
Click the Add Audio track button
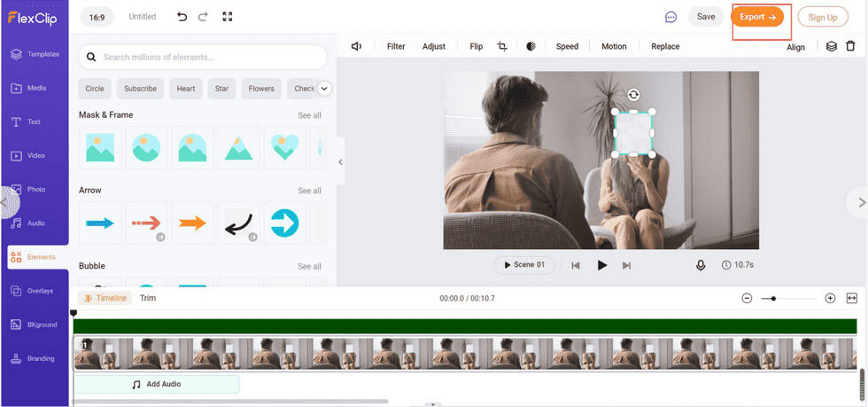(157, 384)
